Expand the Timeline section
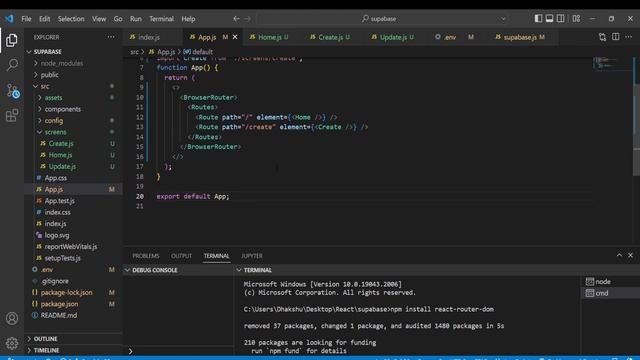This screenshot has width=640, height=360. (73, 350)
